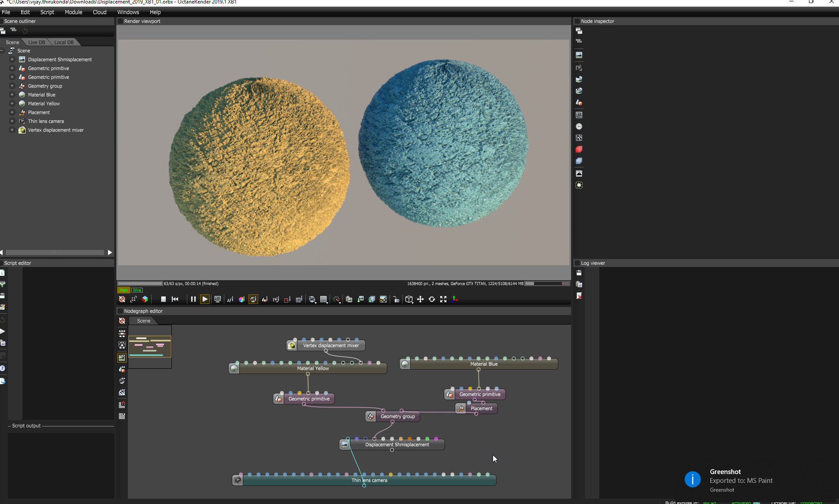Toggle the Render viewport panel header checkbox
This screenshot has height=504, width=839.
(120, 21)
